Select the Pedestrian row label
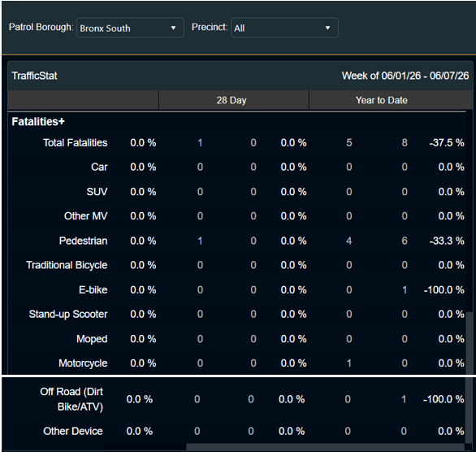Viewport: 476px width, 452px height. [x=83, y=241]
